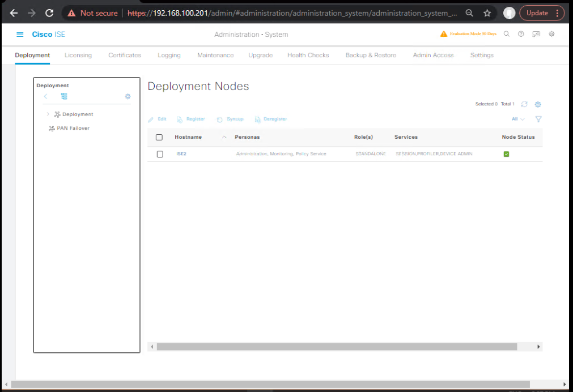
Task: Expand the Deployment tree node
Action: pos(48,114)
